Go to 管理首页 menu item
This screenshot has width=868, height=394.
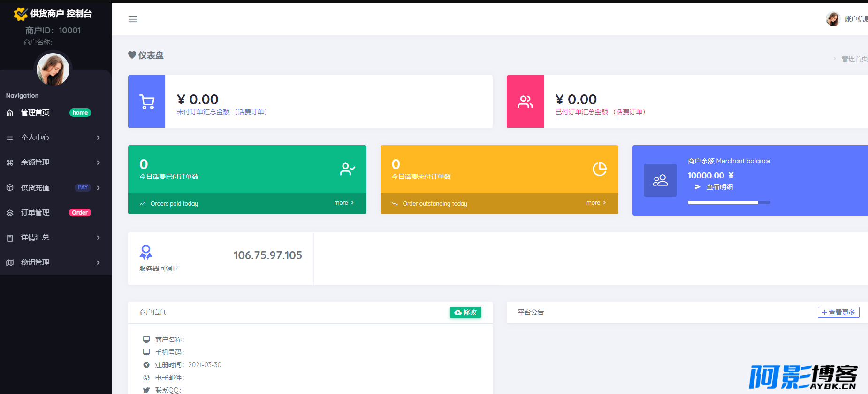point(35,113)
